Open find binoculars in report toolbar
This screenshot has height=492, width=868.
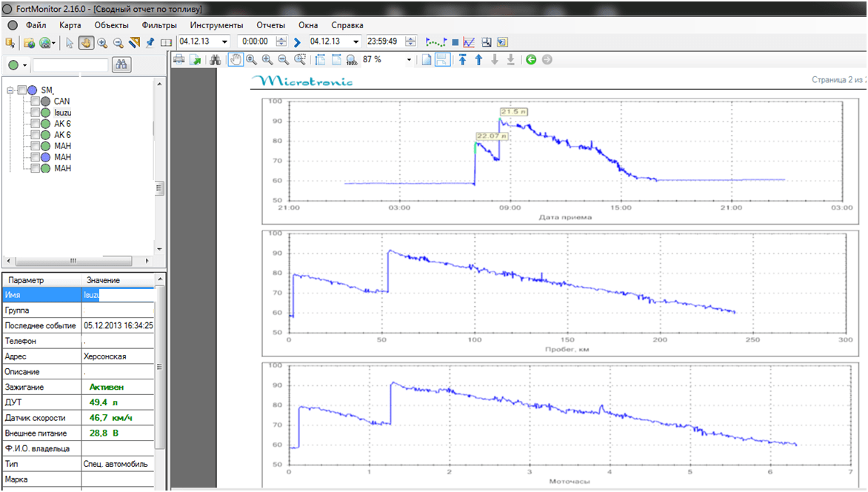(216, 60)
